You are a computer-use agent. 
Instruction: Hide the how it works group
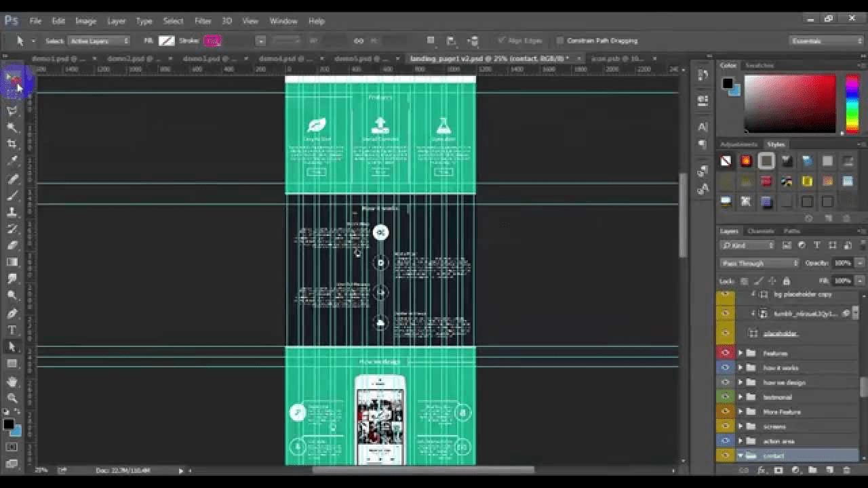(726, 368)
